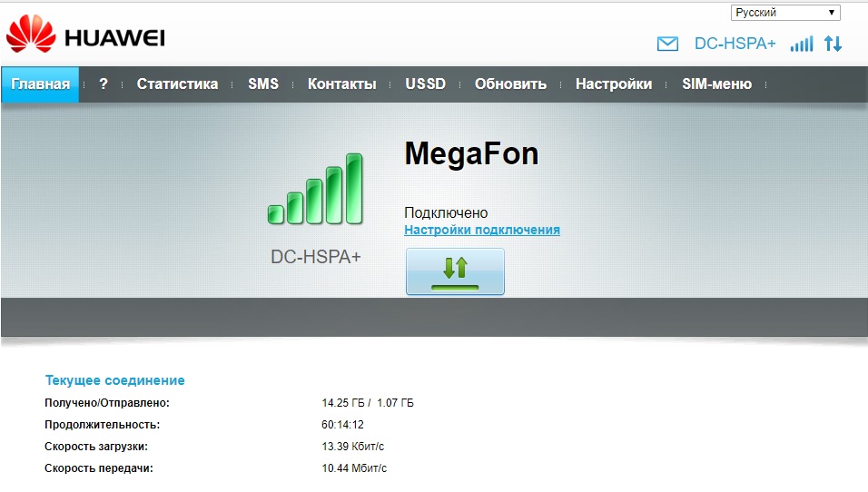Click the header data transfer arrows icon
The height and width of the screenshot is (492, 868).
point(833,44)
